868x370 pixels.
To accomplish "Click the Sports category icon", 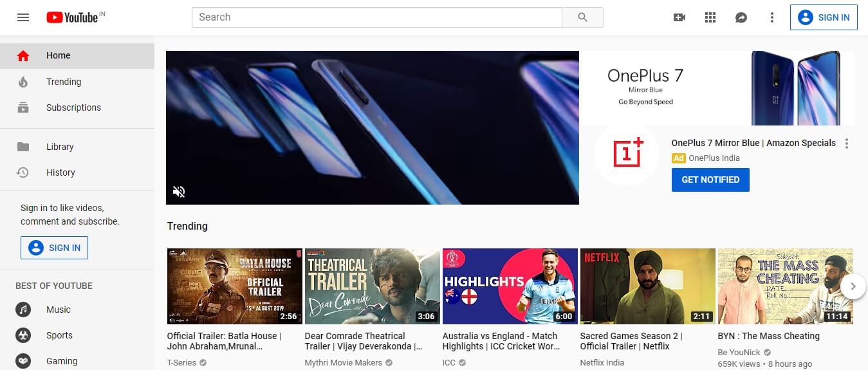I will (23, 335).
